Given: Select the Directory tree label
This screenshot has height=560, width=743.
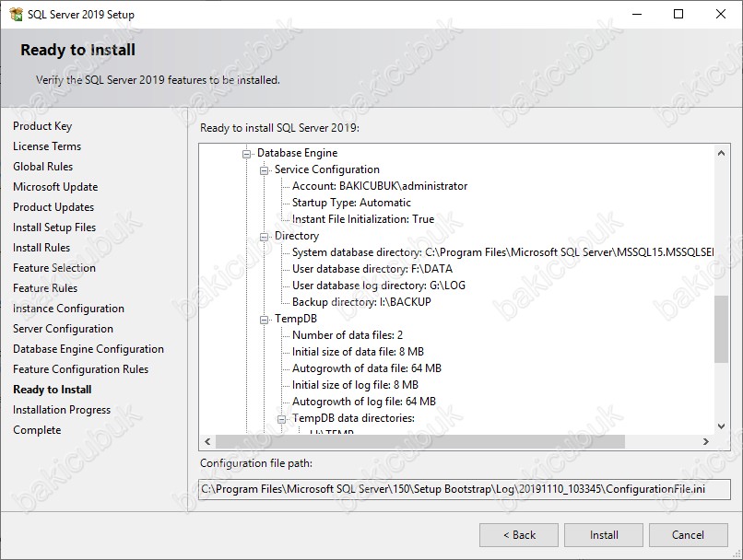Looking at the screenshot, I should coord(297,236).
